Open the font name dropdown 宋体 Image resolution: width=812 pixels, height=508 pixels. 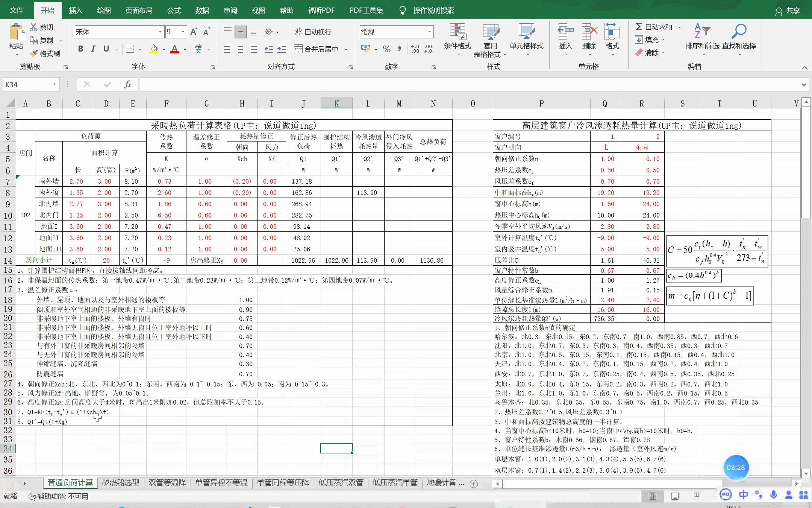(160, 32)
